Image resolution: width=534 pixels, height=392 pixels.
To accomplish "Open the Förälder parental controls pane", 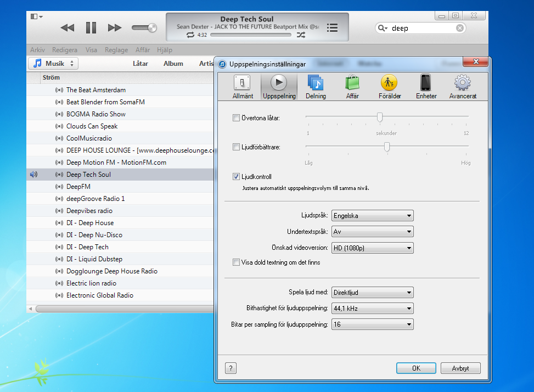I will [389, 87].
